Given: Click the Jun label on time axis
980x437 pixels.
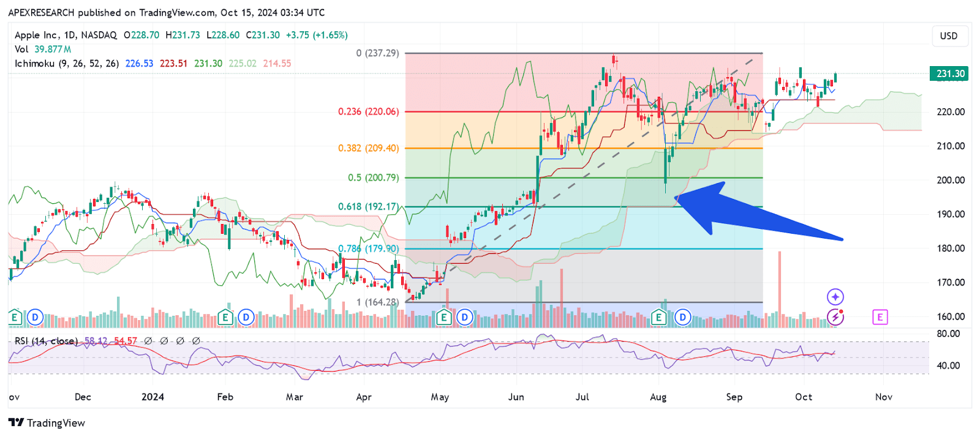Looking at the screenshot, I should (516, 397).
